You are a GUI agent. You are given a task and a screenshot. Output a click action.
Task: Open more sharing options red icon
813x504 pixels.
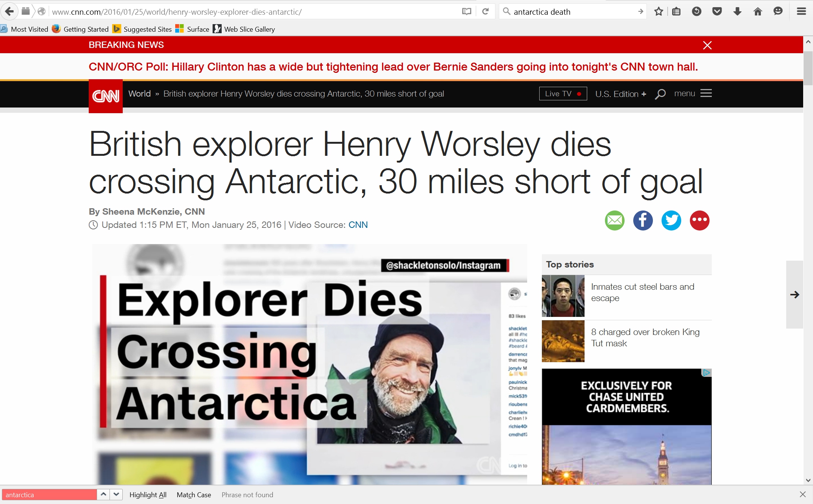700,220
